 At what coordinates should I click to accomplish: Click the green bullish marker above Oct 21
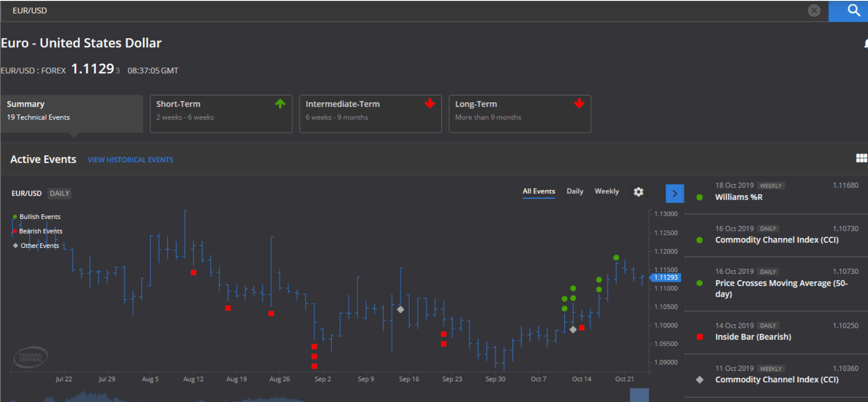[x=616, y=258]
